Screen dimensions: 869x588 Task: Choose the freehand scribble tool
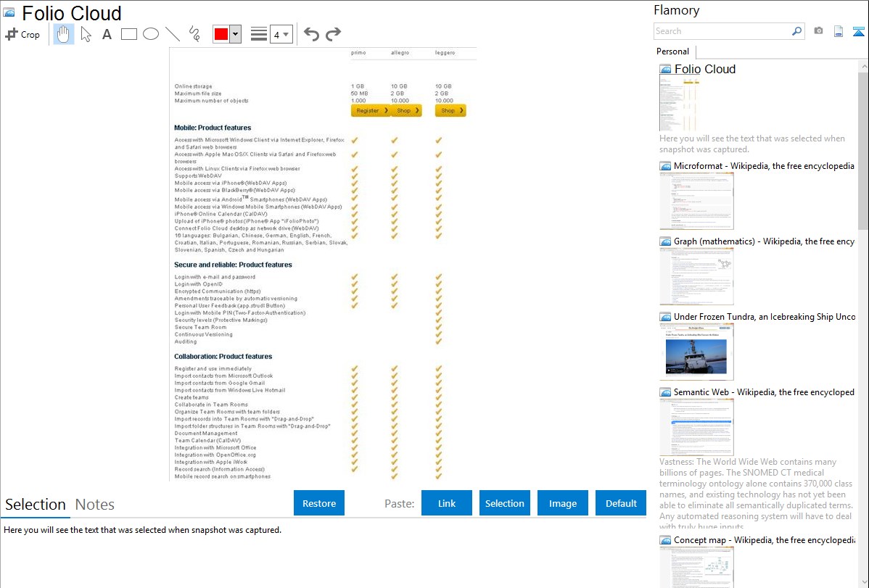click(194, 34)
